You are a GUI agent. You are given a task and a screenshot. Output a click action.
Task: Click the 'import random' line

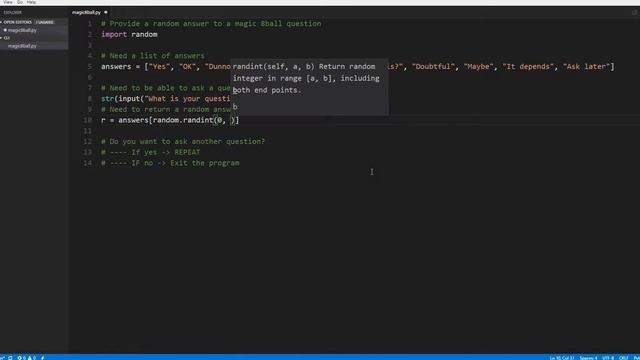click(129, 34)
